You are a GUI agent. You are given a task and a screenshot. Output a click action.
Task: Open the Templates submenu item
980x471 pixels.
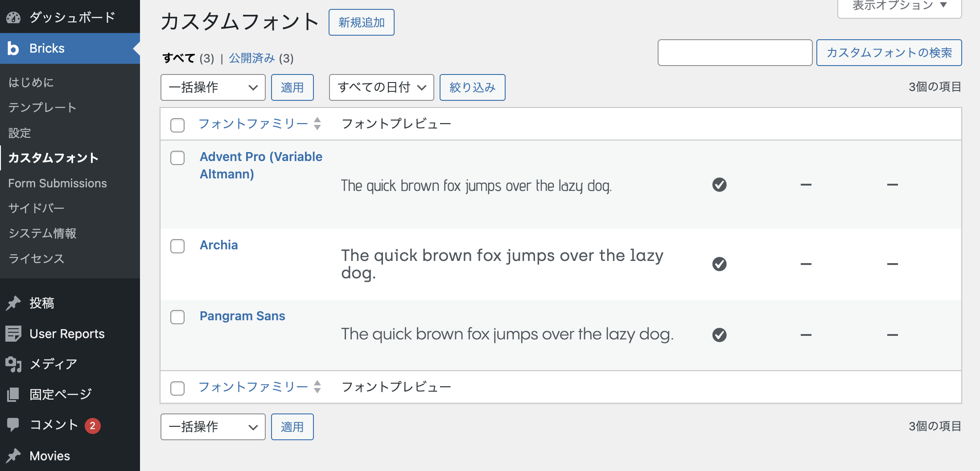[x=42, y=107]
